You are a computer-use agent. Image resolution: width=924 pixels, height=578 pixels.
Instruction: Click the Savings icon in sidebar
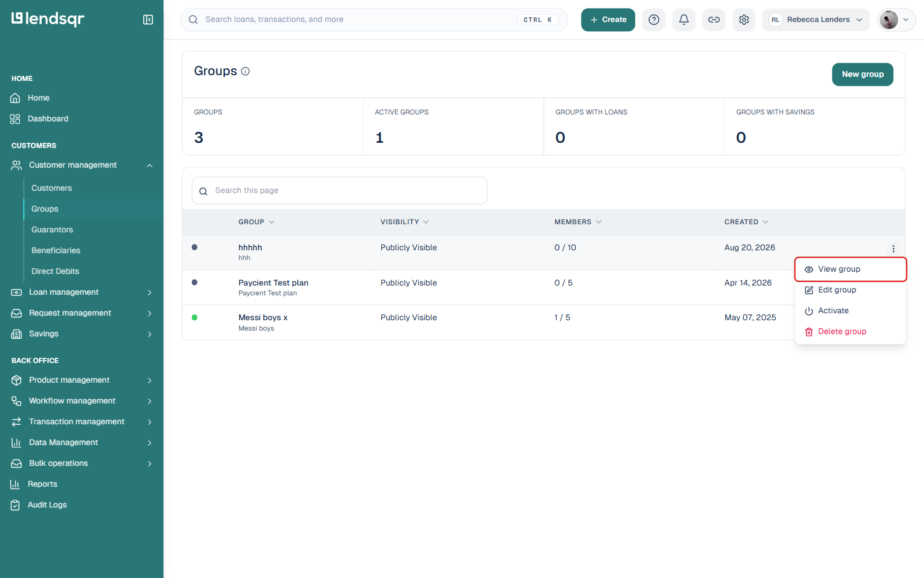(x=16, y=334)
